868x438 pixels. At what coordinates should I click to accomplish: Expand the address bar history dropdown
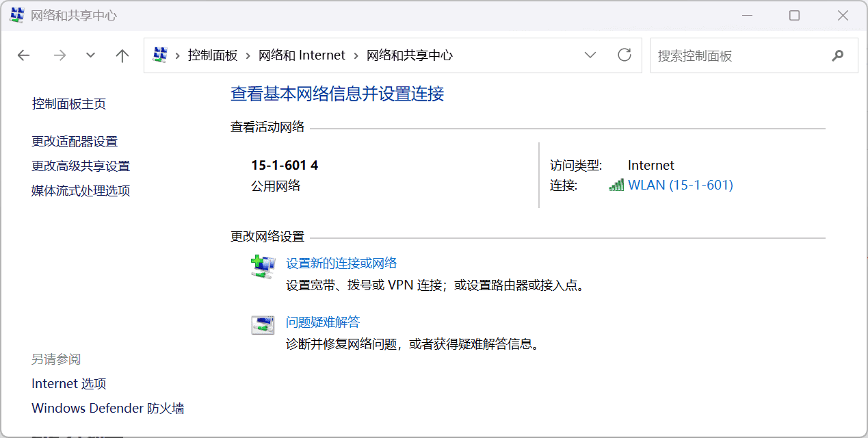click(590, 55)
